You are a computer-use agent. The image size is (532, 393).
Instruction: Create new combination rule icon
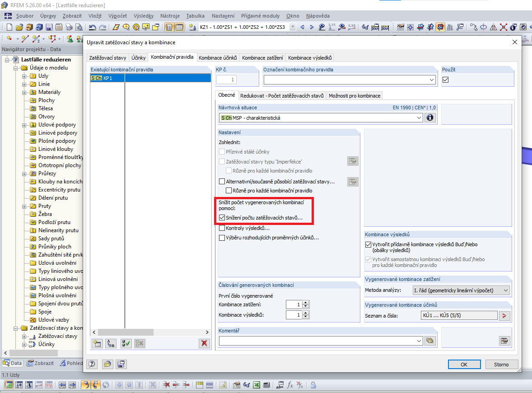pos(98,343)
